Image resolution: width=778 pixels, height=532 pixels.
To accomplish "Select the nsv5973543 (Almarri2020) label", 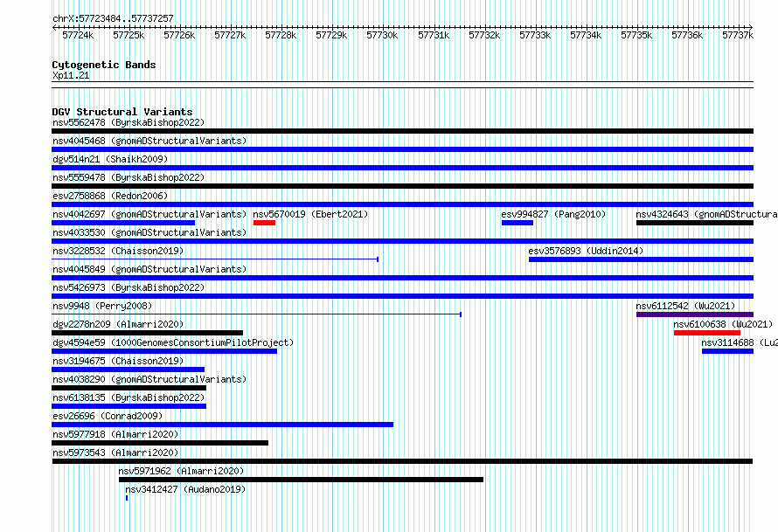I will pos(115,453).
